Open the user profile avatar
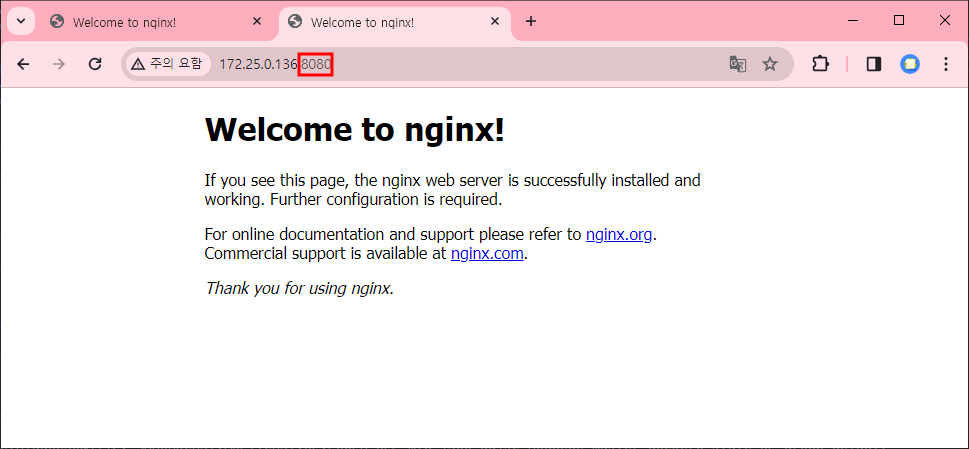 (910, 64)
